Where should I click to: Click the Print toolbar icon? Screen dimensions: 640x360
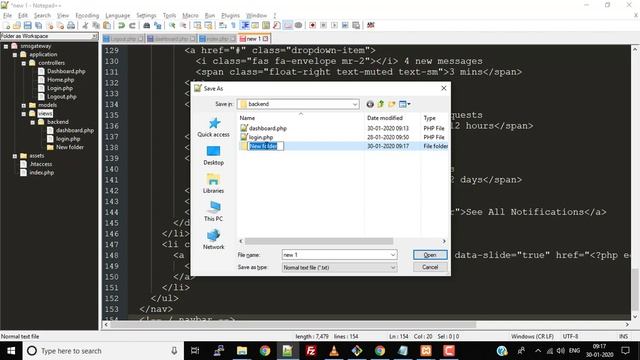(71, 25)
